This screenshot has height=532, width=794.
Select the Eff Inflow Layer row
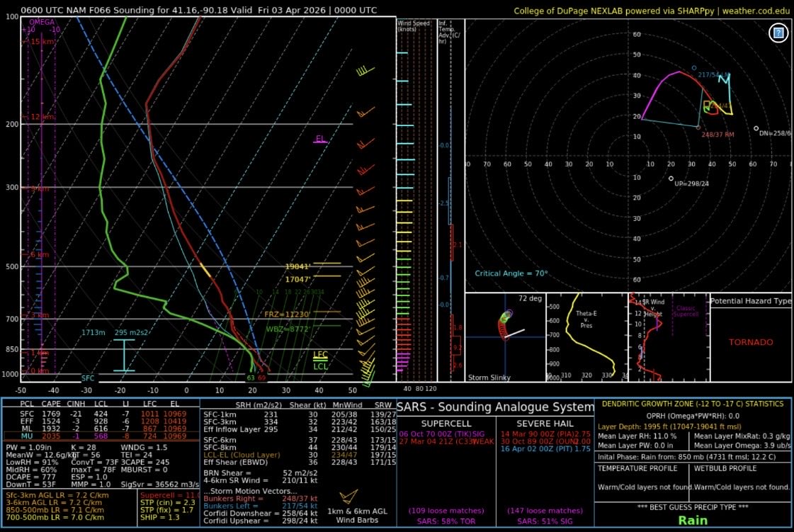300,429
